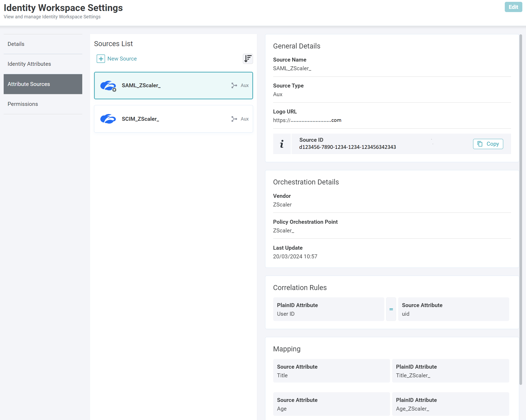Click the Aux type icon on SAML_ZScaler_
Viewport: 526px width, 420px height.
[234, 85]
